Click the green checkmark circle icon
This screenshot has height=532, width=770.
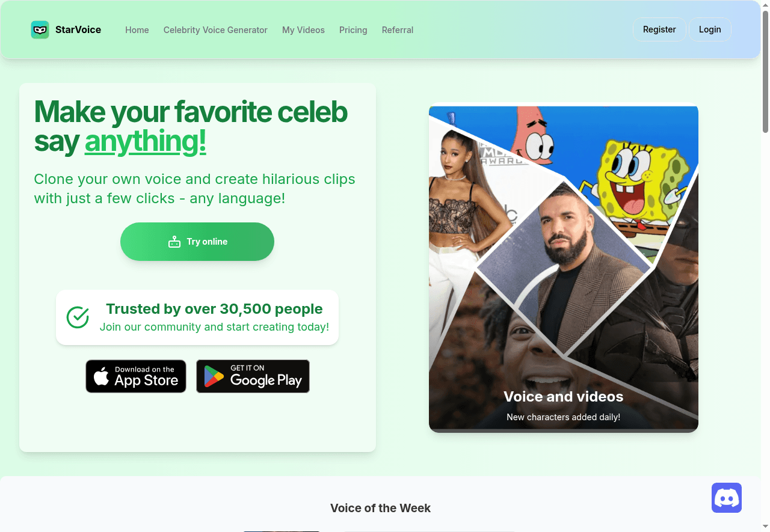[78, 317]
